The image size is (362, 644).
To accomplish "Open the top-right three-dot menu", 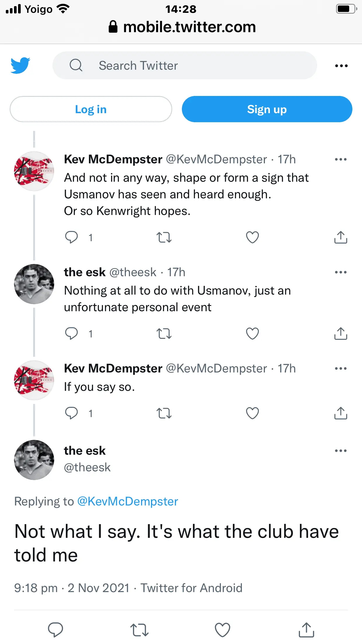I will pyautogui.click(x=341, y=66).
